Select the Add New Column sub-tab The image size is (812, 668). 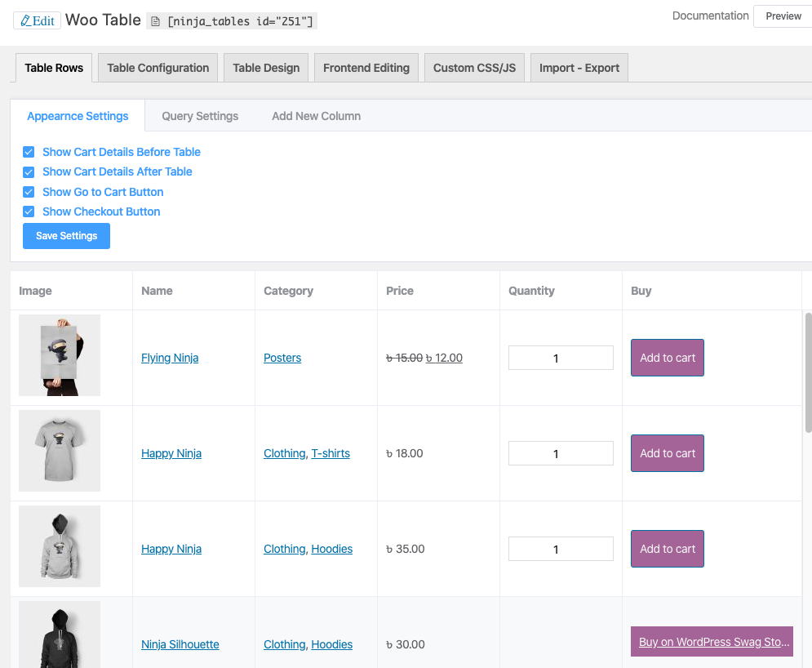(x=316, y=116)
